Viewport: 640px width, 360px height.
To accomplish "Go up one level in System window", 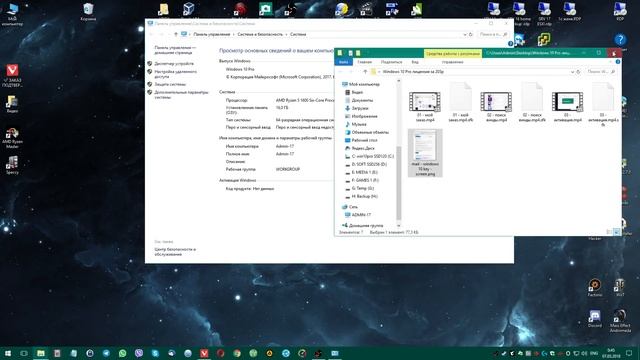I will [x=176, y=34].
